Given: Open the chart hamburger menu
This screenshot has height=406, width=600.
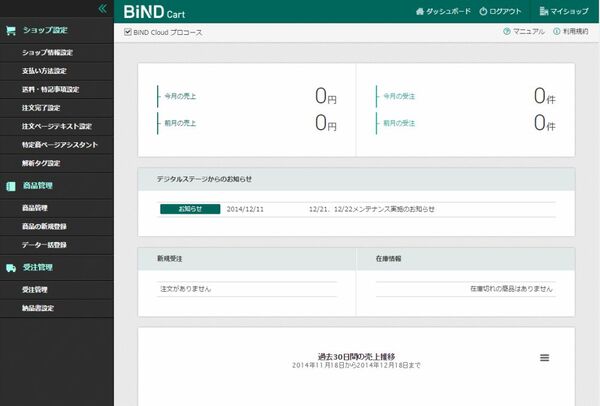Looking at the screenshot, I should click(x=545, y=358).
